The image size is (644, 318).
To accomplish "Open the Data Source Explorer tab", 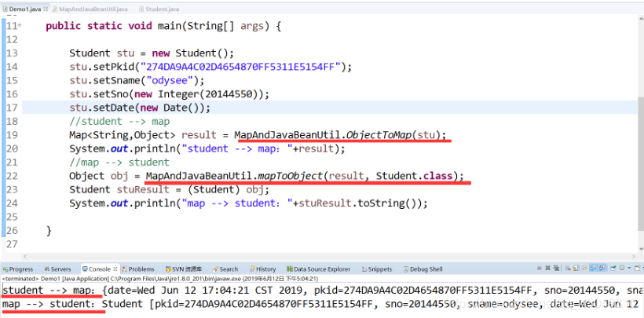I will tap(318, 269).
